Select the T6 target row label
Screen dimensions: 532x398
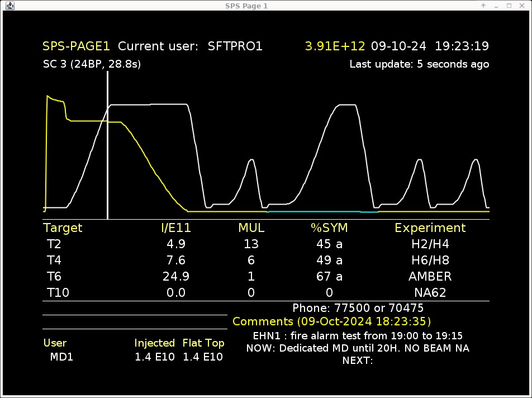tap(54, 277)
